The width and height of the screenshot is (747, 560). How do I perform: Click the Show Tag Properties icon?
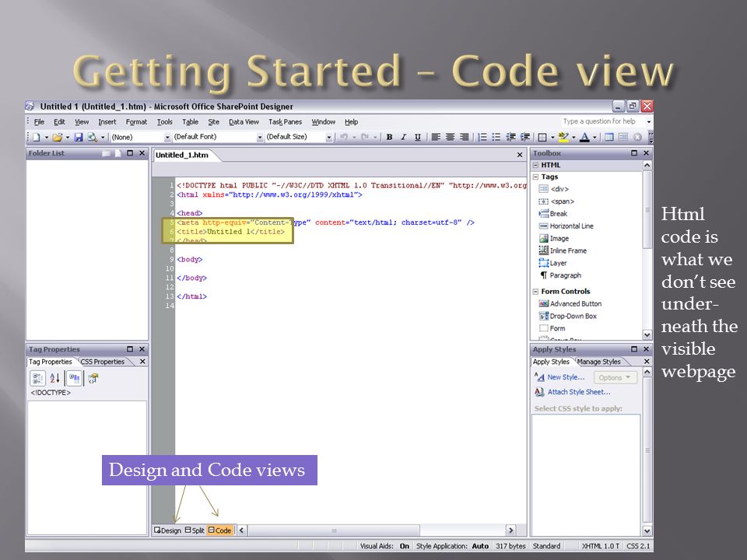[93, 379]
